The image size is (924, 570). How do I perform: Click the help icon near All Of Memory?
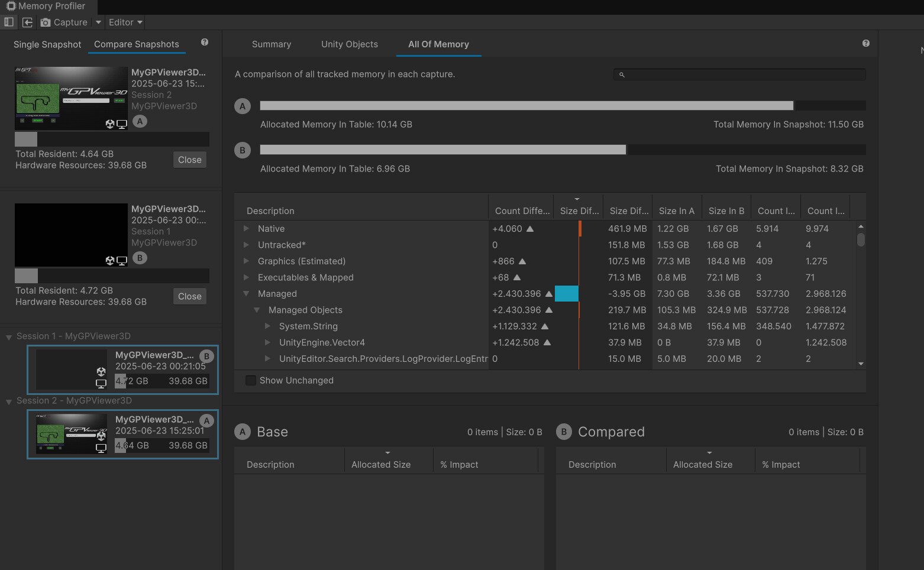pos(865,43)
